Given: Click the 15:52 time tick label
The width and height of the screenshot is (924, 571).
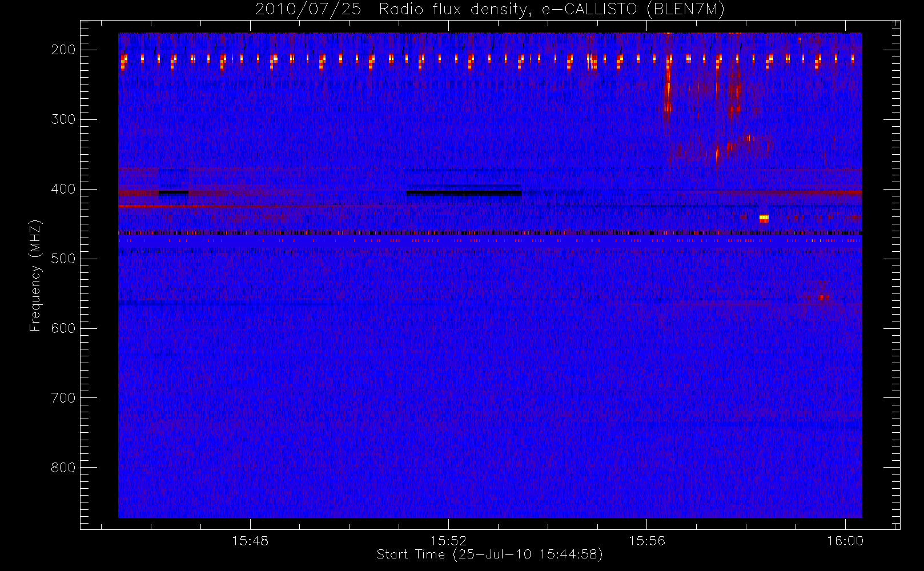Looking at the screenshot, I should 448,540.
